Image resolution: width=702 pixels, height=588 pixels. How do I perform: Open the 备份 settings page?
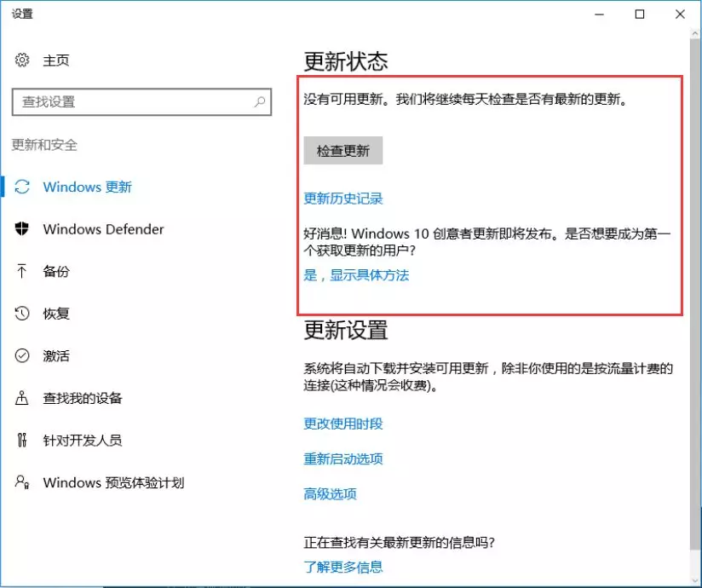pyautogui.click(x=56, y=272)
